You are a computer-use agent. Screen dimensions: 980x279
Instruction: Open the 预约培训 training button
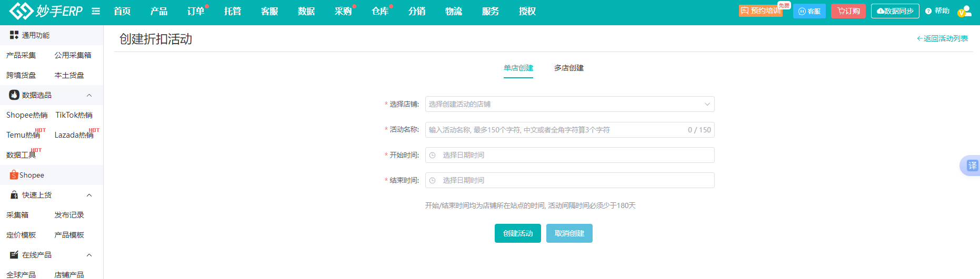(x=760, y=11)
